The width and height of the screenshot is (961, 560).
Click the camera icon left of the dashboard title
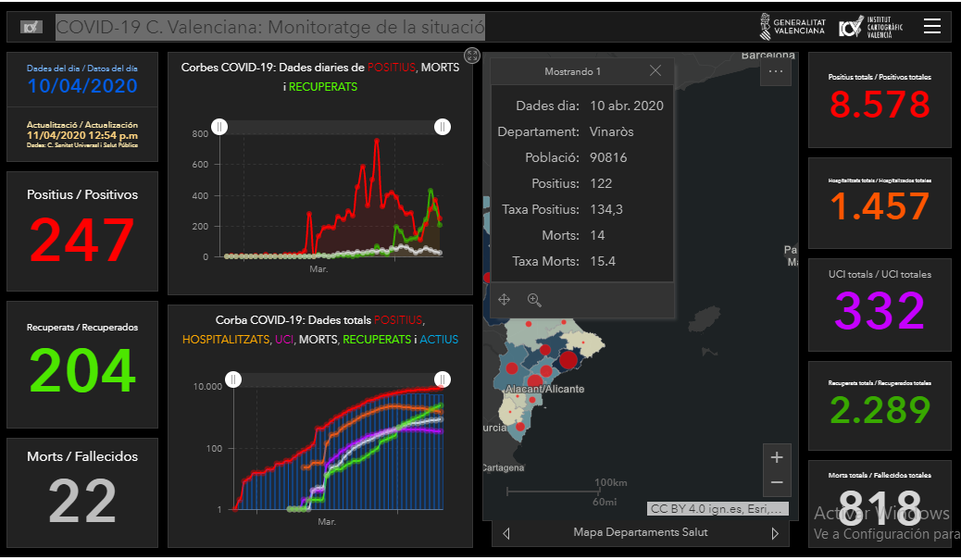(x=31, y=27)
